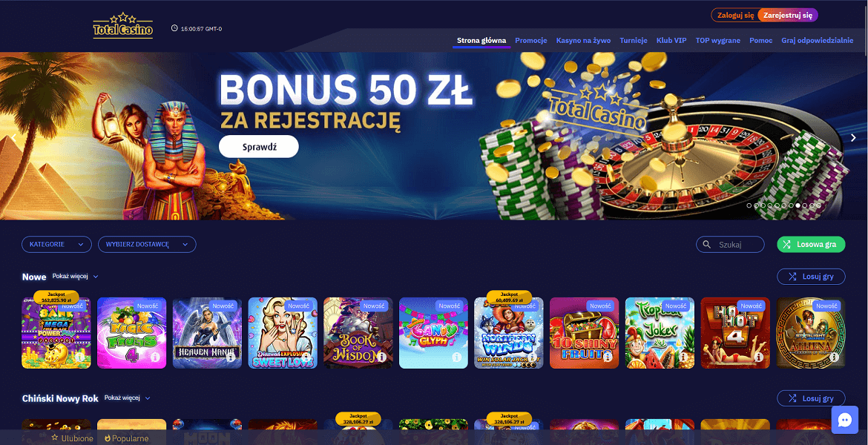Open the Promocje menu item
Image resolution: width=868 pixels, height=445 pixels.
531,40
